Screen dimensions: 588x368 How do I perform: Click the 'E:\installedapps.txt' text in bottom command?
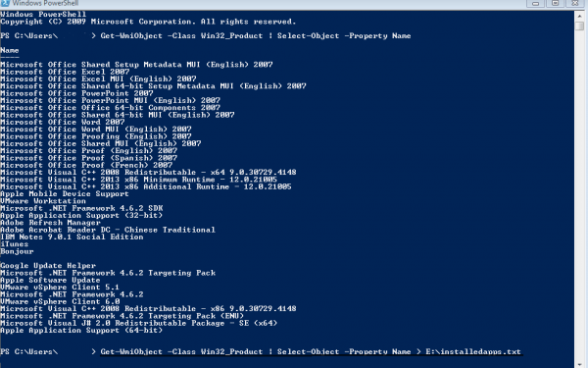[473, 352]
